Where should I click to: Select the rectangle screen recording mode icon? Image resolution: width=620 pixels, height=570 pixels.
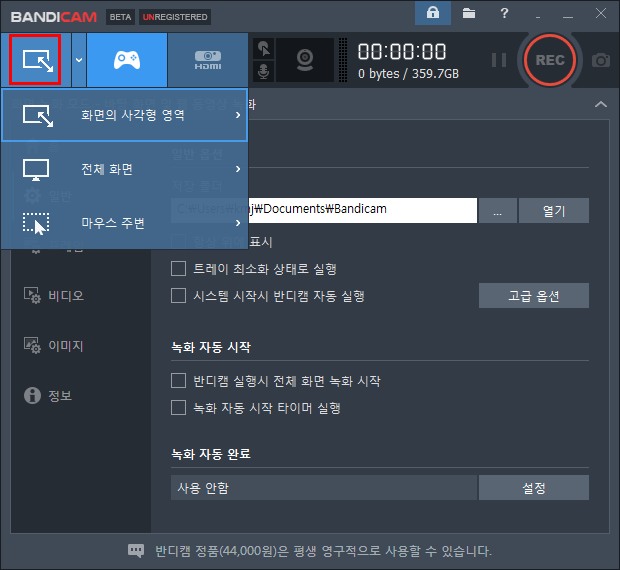(x=36, y=60)
